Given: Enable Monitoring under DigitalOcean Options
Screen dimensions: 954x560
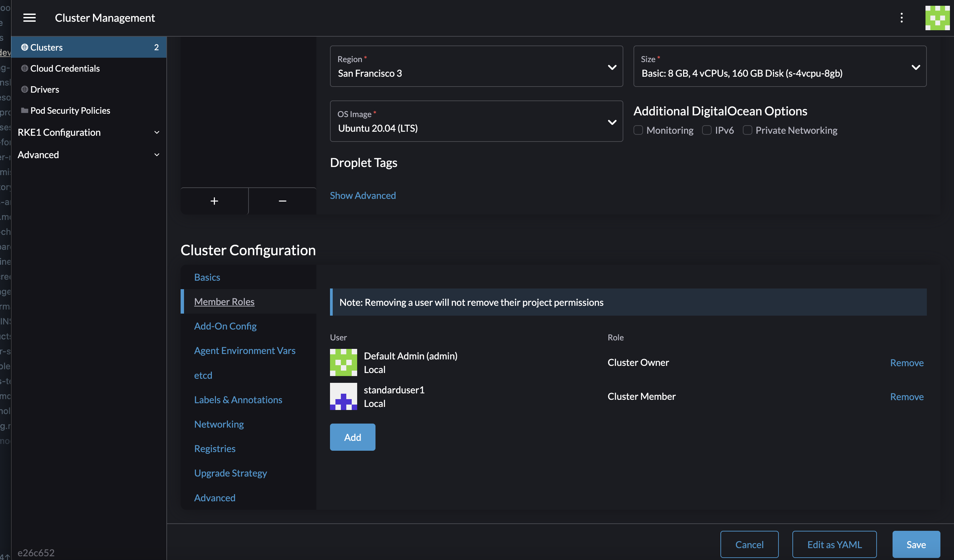Looking at the screenshot, I should click(x=637, y=130).
